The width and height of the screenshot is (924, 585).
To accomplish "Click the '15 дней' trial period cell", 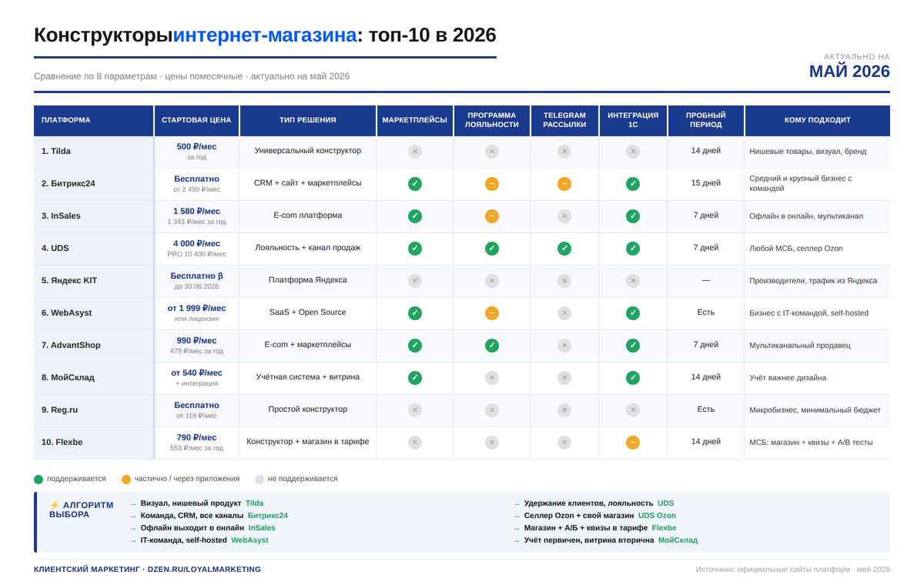I will click(706, 183).
